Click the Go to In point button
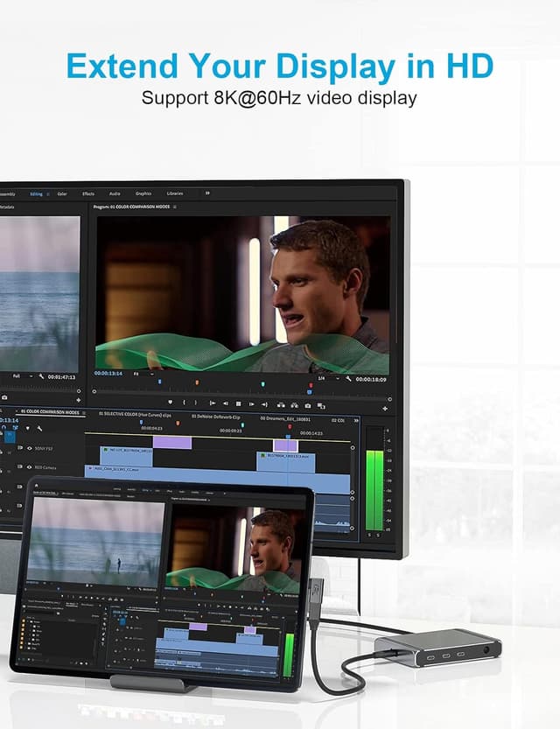The image size is (560, 729). point(213,403)
